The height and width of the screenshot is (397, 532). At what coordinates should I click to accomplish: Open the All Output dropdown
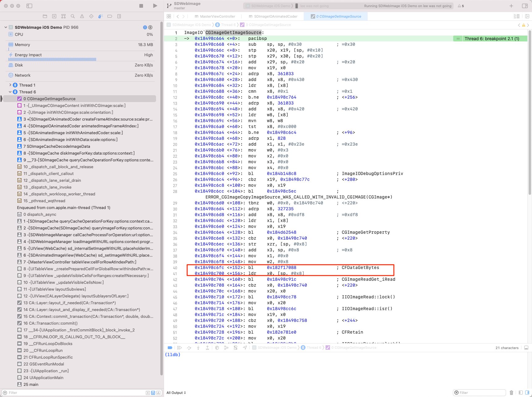(175, 392)
